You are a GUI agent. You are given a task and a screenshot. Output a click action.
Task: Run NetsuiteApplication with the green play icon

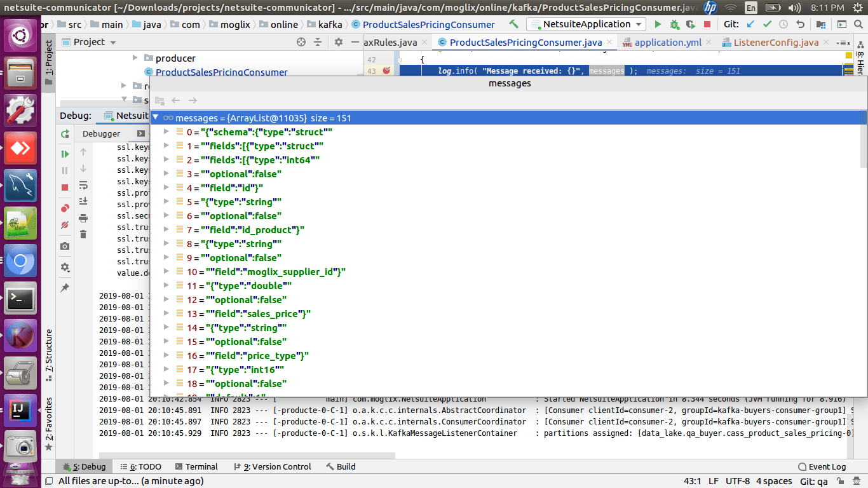coord(658,24)
